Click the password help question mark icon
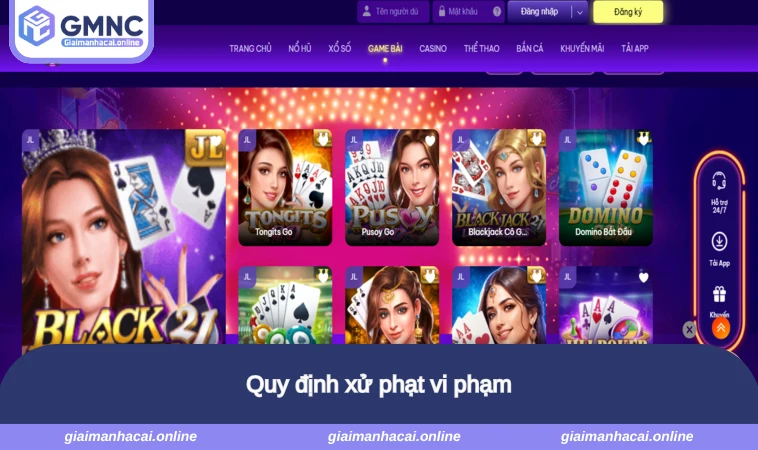This screenshot has width=758, height=450. coord(496,12)
